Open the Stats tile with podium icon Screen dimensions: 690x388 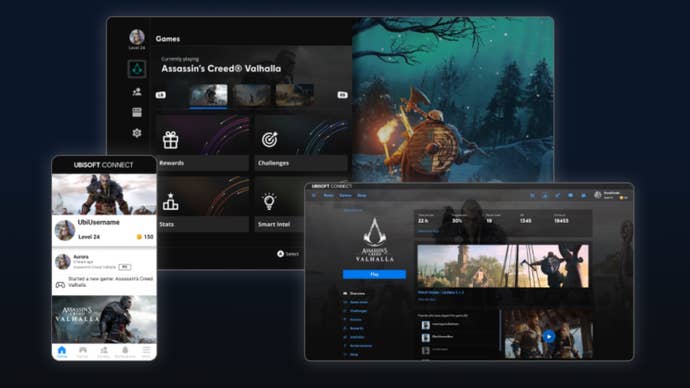(202, 204)
